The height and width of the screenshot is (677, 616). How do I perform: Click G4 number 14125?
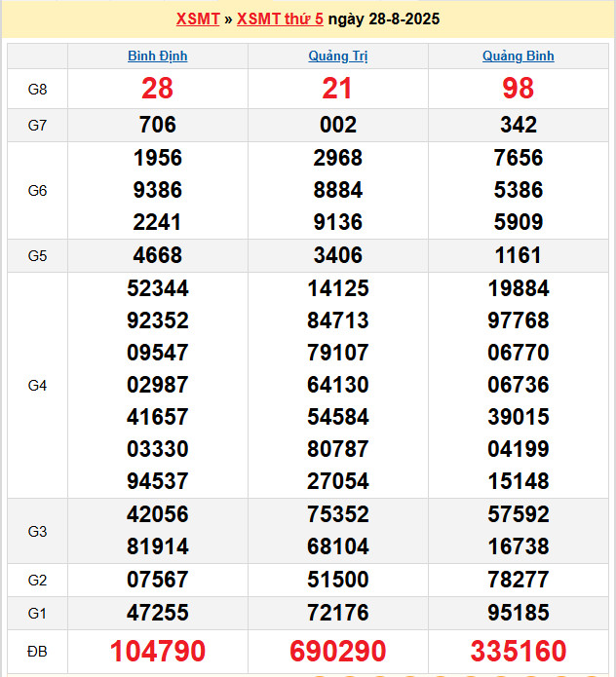pyautogui.click(x=338, y=288)
